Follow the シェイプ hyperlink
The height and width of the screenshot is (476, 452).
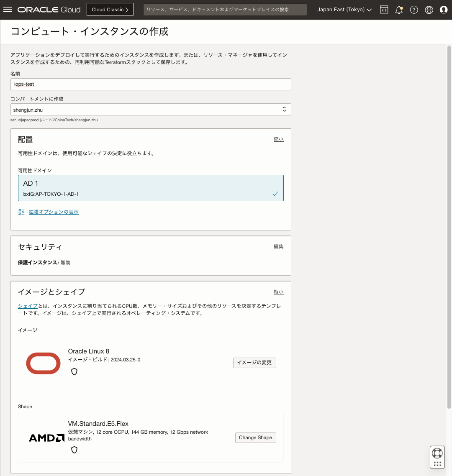point(28,306)
